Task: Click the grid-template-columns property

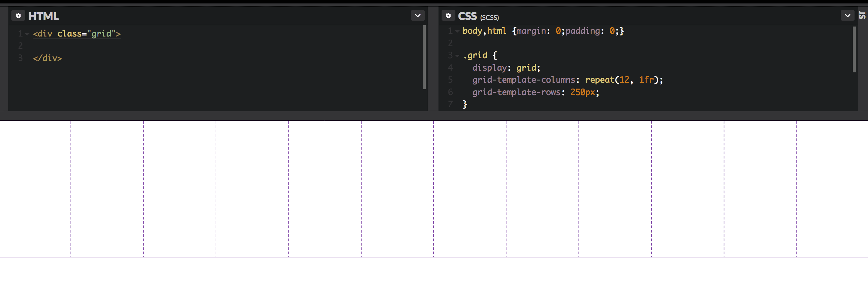Action: (524, 80)
